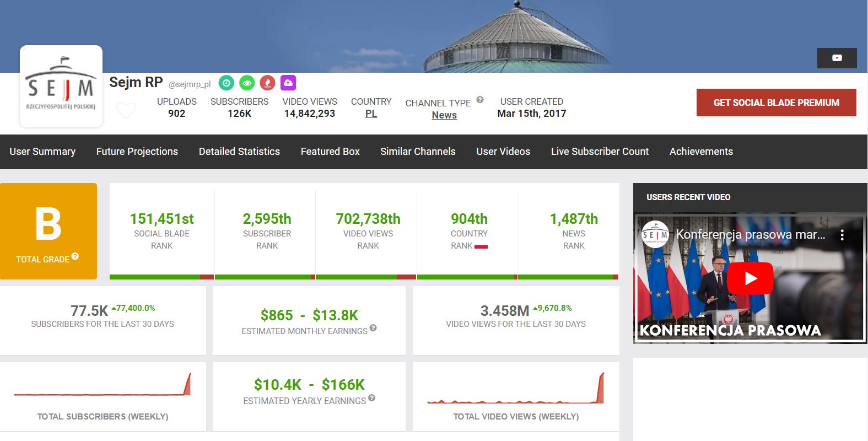Click the B total grade tile

coord(48,231)
